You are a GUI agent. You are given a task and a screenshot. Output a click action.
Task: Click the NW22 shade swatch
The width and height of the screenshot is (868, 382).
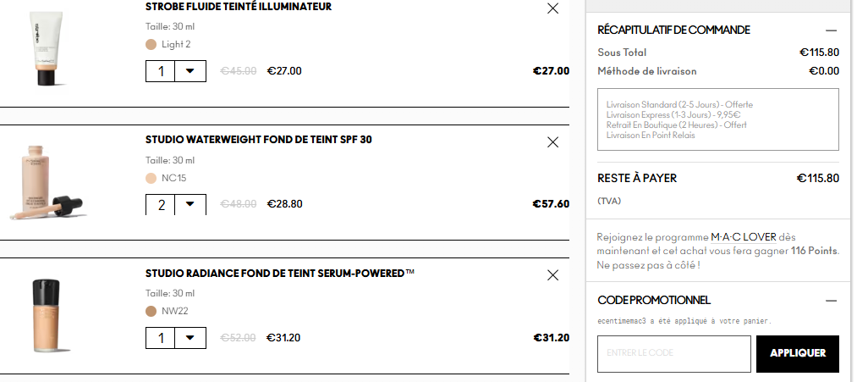pos(151,311)
